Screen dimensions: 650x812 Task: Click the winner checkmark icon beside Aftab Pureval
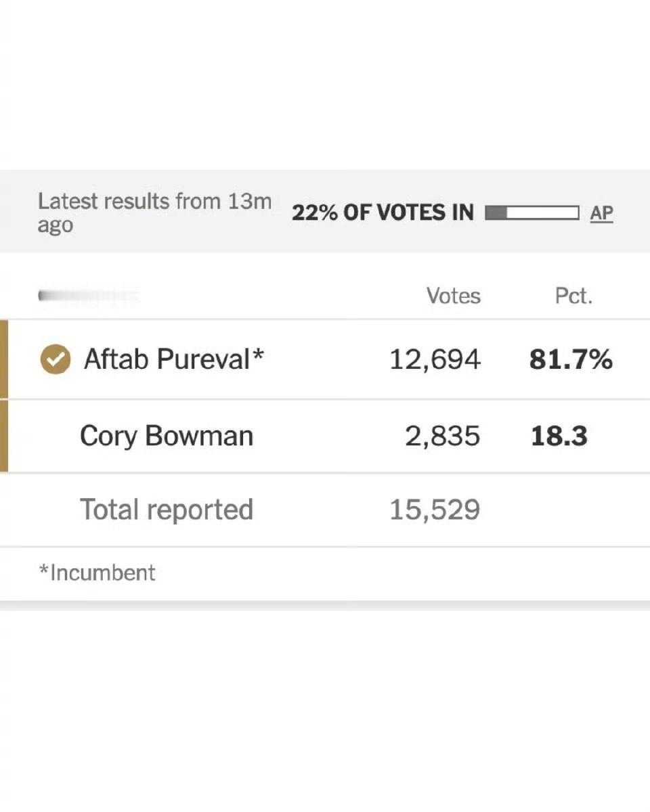tap(56, 359)
